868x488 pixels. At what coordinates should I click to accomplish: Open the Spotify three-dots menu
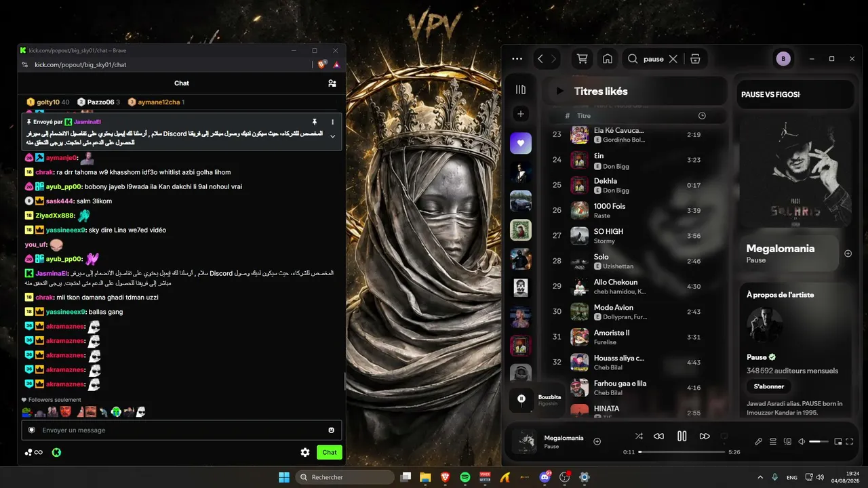coord(517,59)
